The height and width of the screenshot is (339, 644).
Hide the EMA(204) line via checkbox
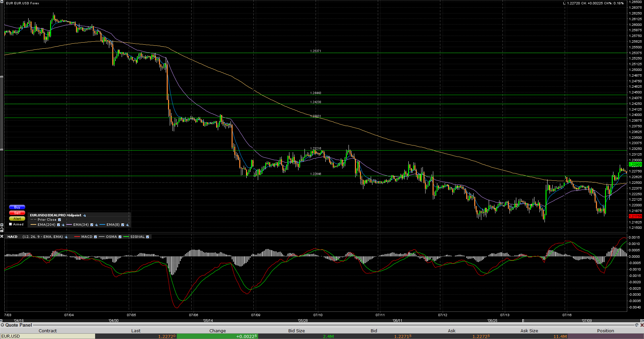58,225
